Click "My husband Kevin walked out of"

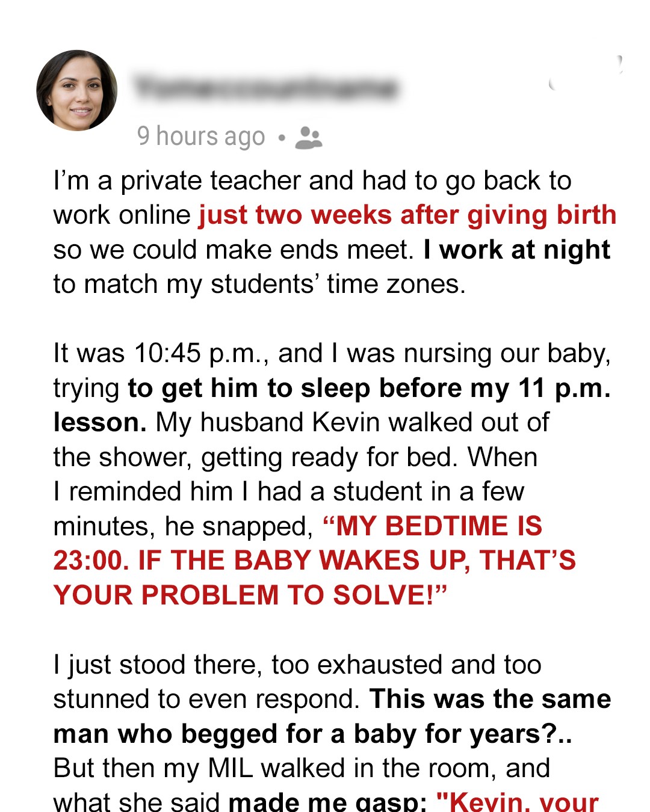[x=352, y=422]
